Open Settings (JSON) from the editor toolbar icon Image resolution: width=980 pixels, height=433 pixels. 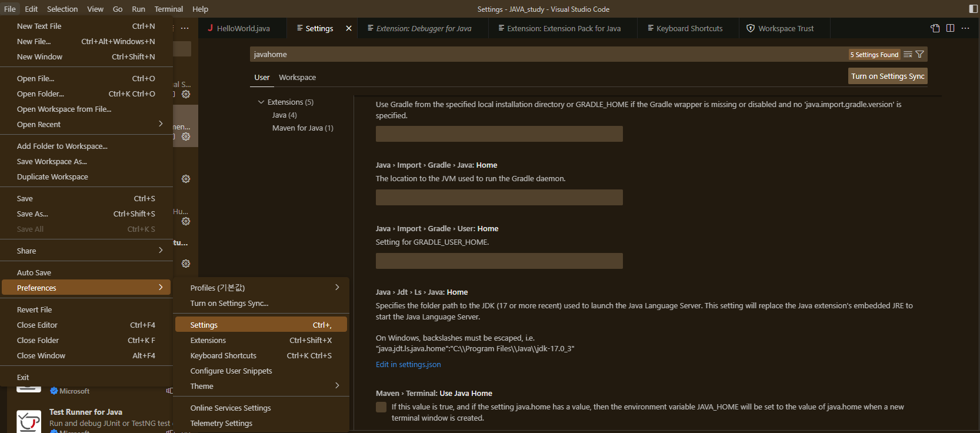(x=935, y=28)
